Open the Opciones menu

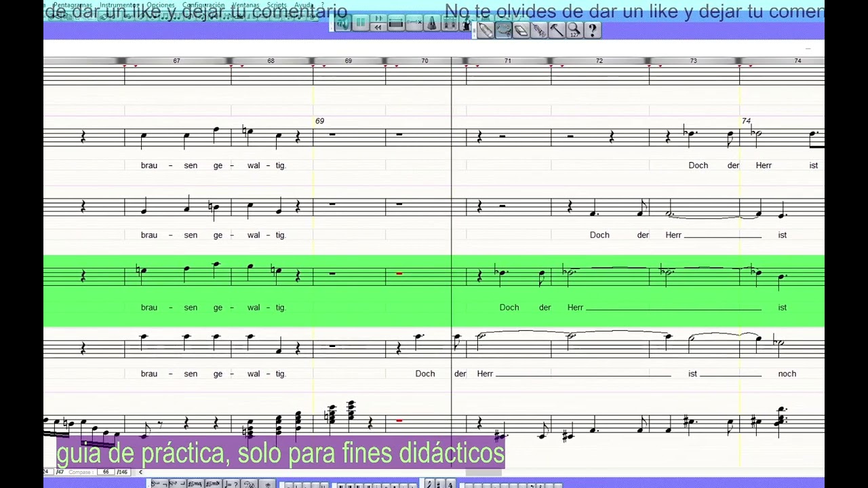161,5
